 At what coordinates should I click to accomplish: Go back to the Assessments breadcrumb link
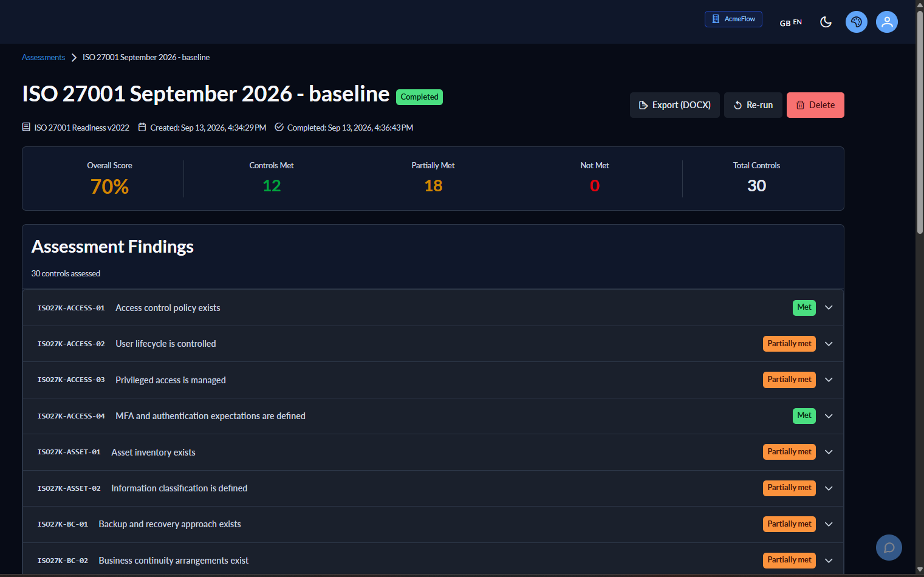tap(43, 57)
